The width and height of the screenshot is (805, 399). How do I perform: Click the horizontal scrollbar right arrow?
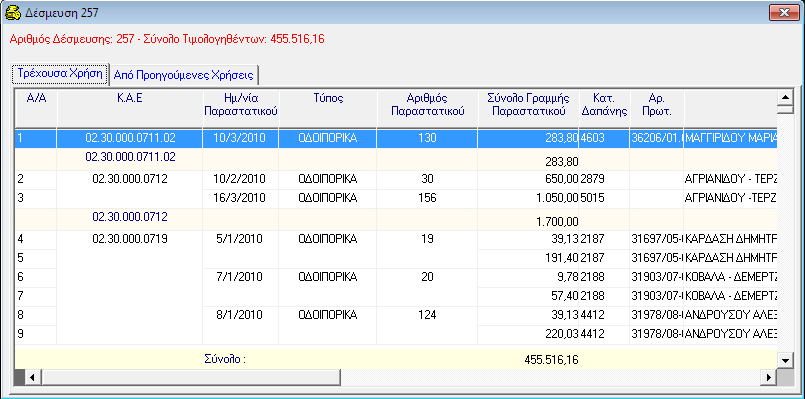coord(769,377)
